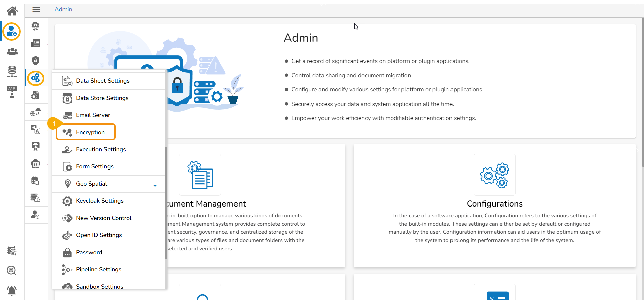
Task: Open the Admin user-settings module icon
Action: click(12, 32)
